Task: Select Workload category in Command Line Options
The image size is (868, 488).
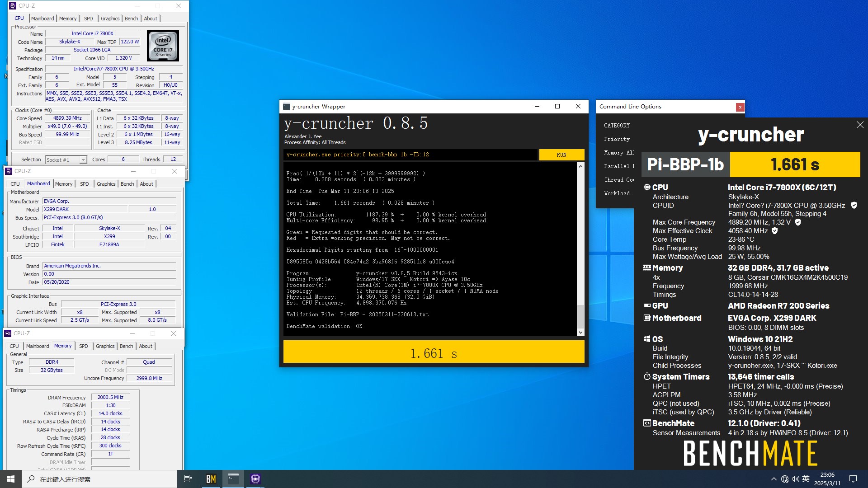Action: coord(617,193)
